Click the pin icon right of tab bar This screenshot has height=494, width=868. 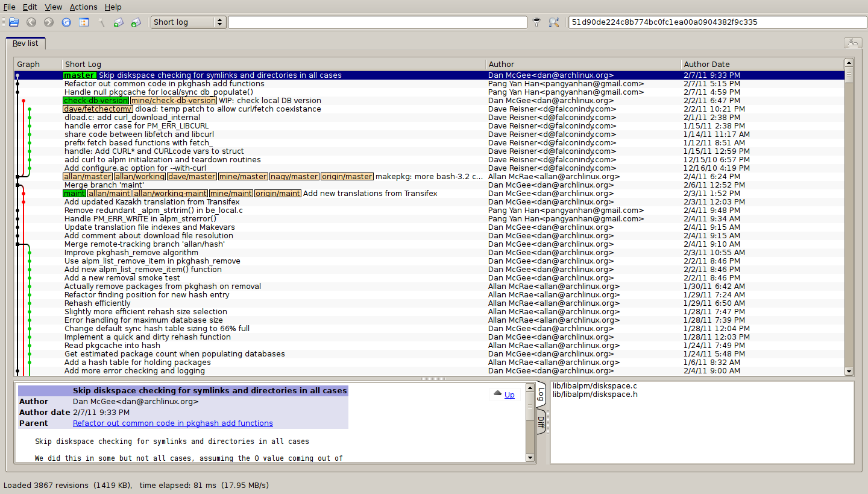coord(852,43)
